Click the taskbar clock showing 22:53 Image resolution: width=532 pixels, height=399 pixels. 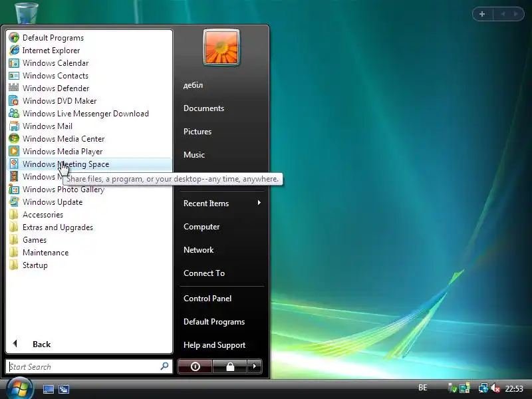click(x=514, y=388)
